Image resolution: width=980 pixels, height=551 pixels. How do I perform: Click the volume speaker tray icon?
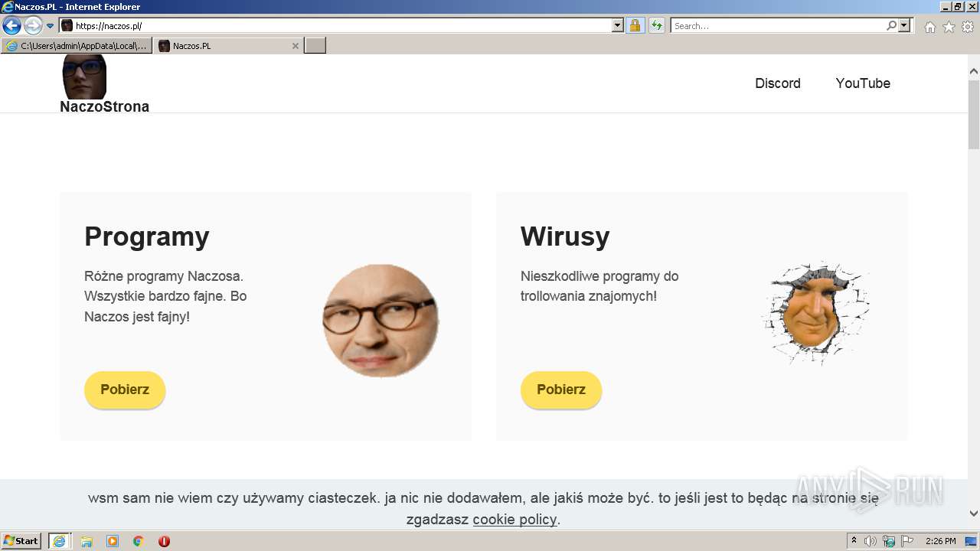tap(871, 541)
